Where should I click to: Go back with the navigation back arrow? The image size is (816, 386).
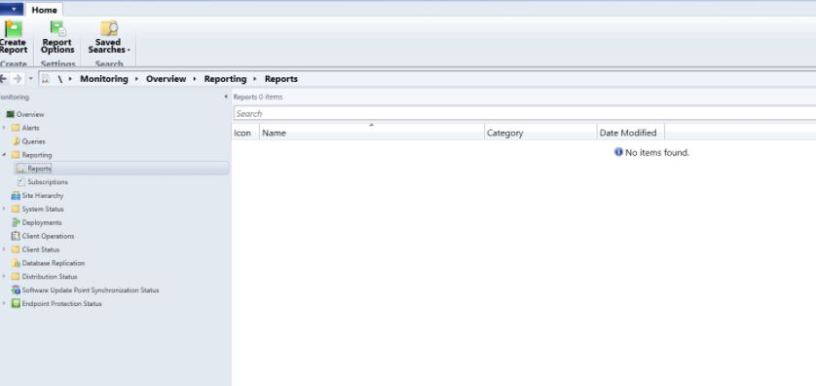(4, 79)
